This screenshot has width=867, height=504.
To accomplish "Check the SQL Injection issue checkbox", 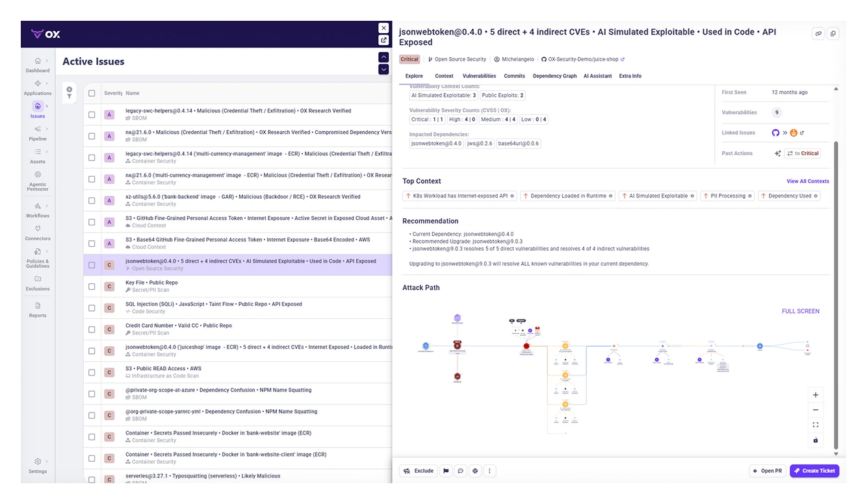I will tap(92, 308).
